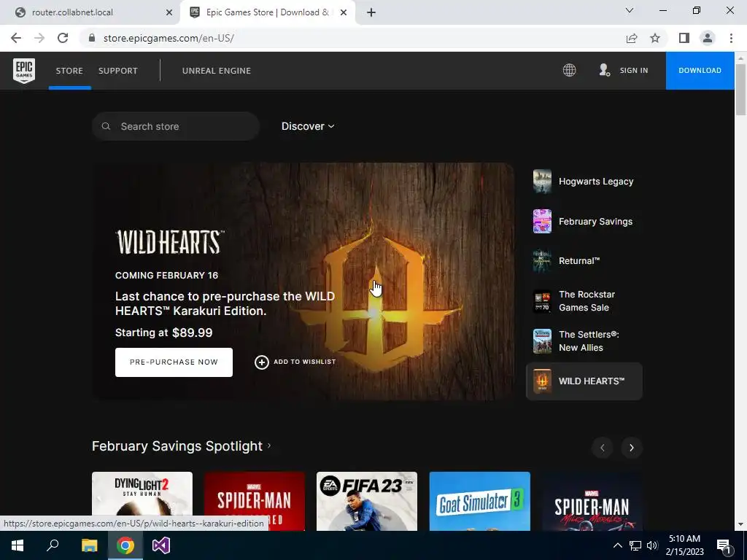Click the previous arrow in Spotlight carousel
This screenshot has width=747, height=560.
tap(603, 448)
